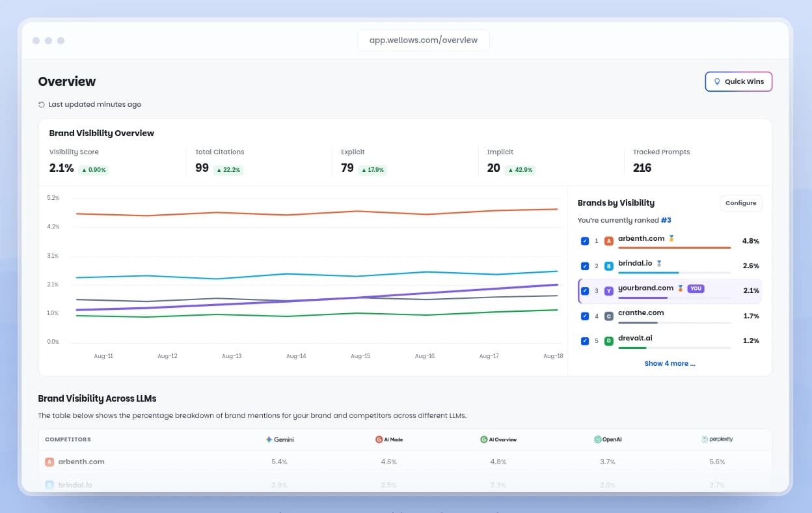
Task: Click the green D icon for drevalt.ai
Action: [x=609, y=340]
